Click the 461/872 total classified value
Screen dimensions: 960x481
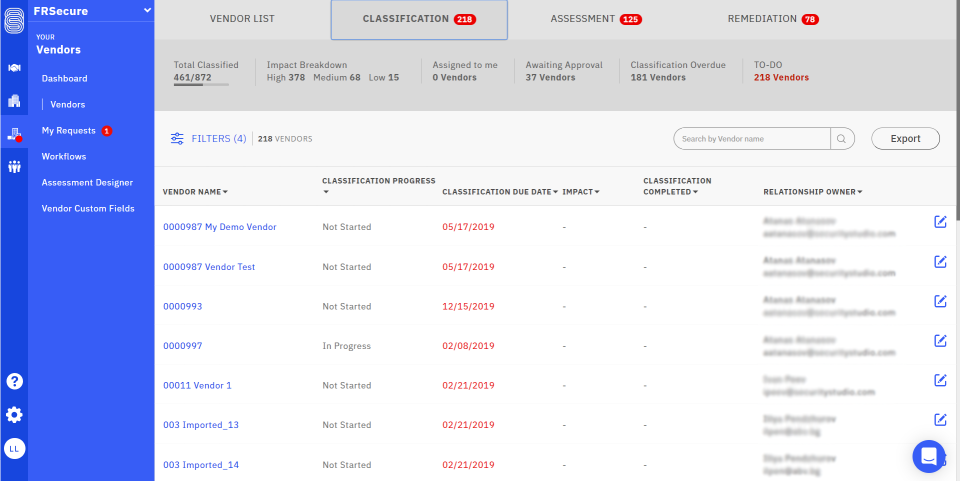point(190,78)
